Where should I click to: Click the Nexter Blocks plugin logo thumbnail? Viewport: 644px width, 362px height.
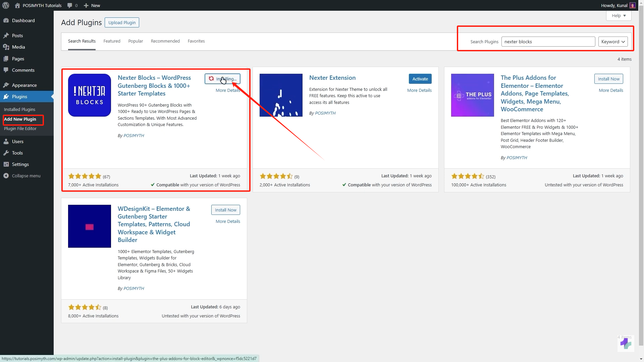(x=89, y=95)
